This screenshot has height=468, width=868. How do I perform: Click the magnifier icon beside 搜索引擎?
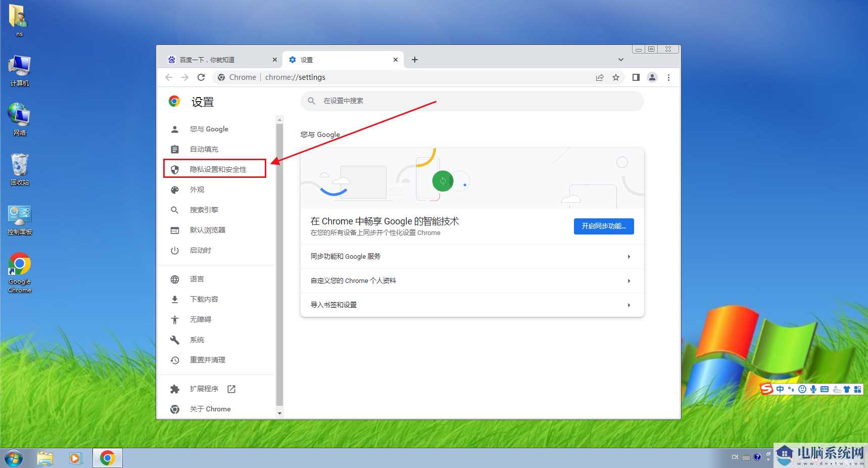click(175, 210)
